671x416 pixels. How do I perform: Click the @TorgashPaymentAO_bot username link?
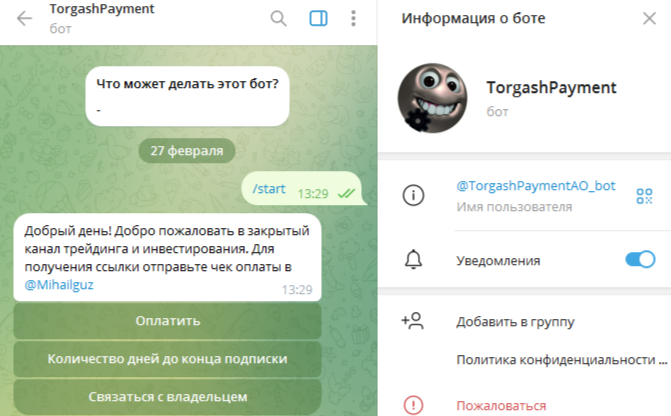click(536, 185)
